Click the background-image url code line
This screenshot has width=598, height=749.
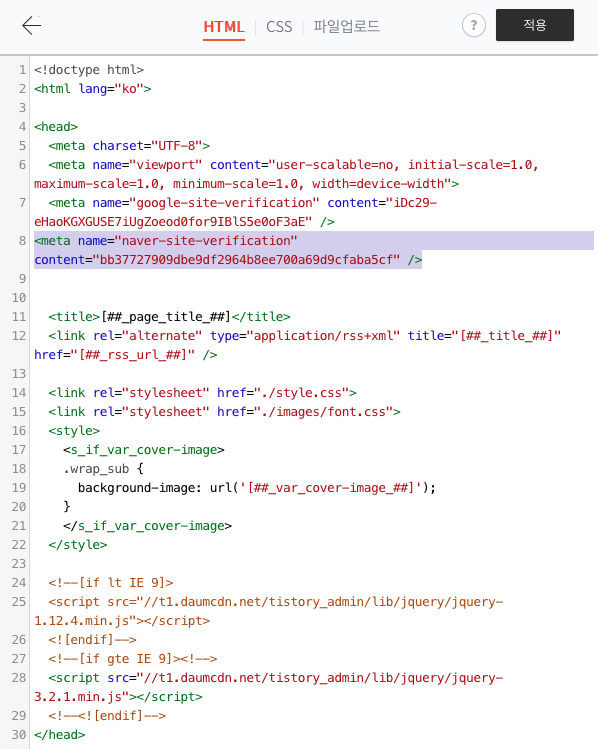(x=256, y=488)
